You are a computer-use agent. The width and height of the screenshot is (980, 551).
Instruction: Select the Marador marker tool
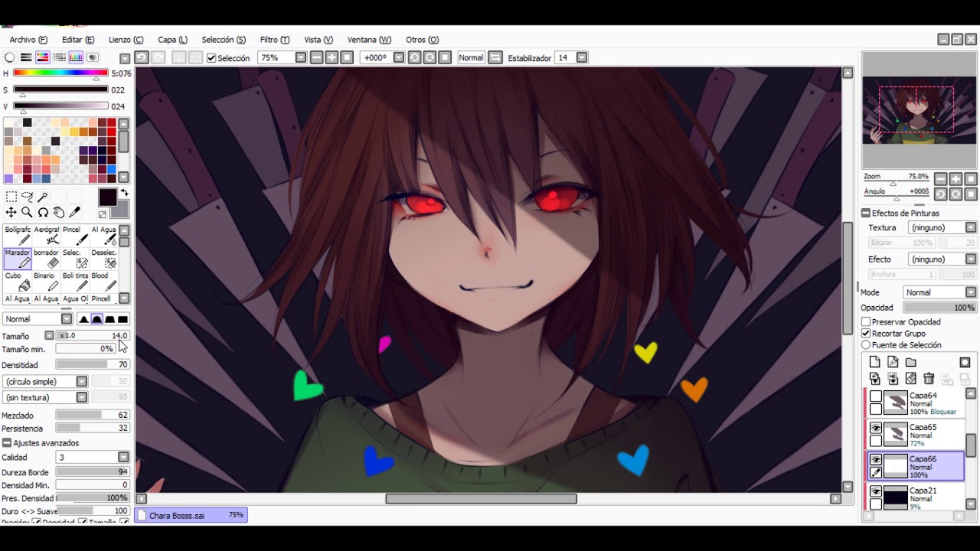(18, 259)
